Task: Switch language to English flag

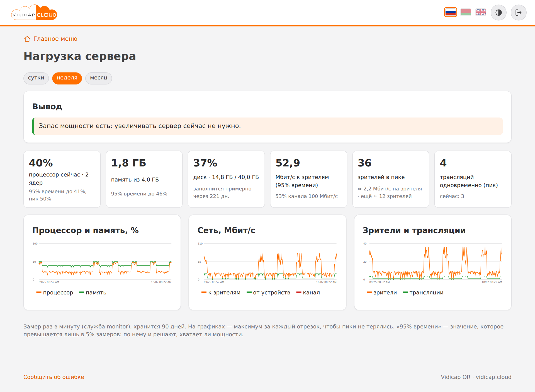Action: pos(481,12)
